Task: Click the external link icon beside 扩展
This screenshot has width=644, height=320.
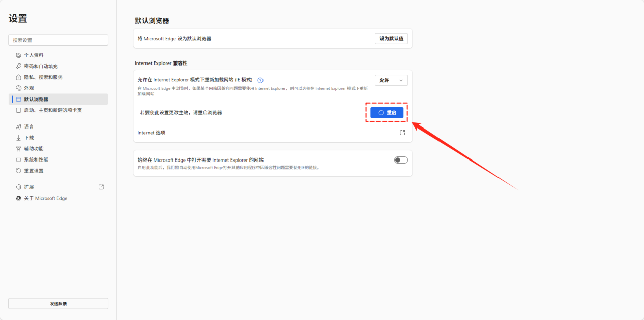Action: [x=101, y=187]
